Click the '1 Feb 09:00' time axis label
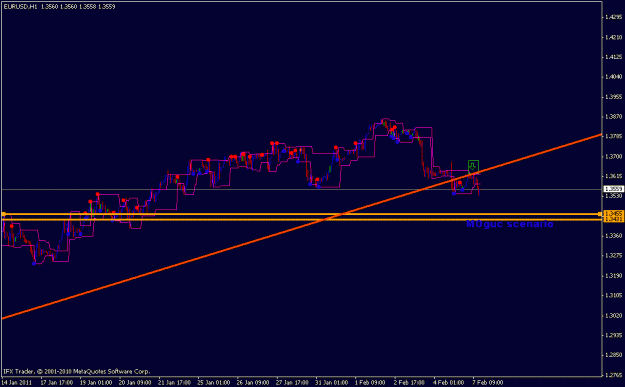The image size is (625, 387). 370,383
